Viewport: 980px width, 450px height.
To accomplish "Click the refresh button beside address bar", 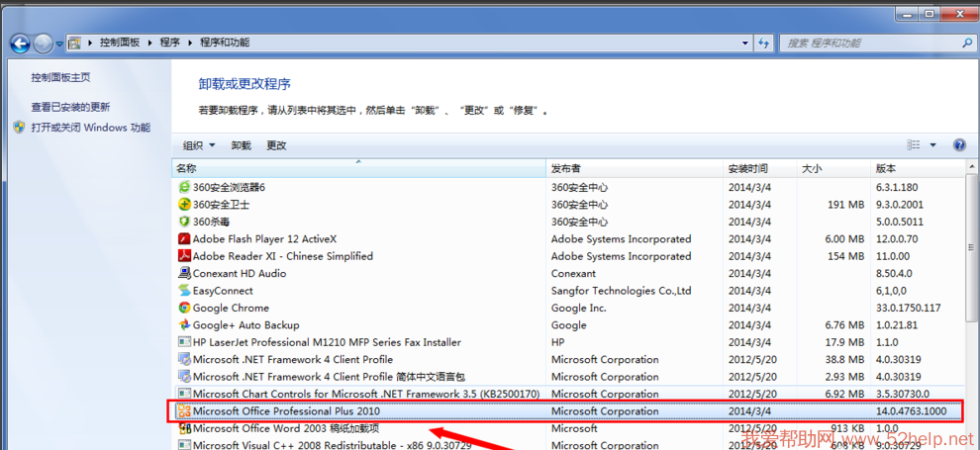I will (763, 44).
